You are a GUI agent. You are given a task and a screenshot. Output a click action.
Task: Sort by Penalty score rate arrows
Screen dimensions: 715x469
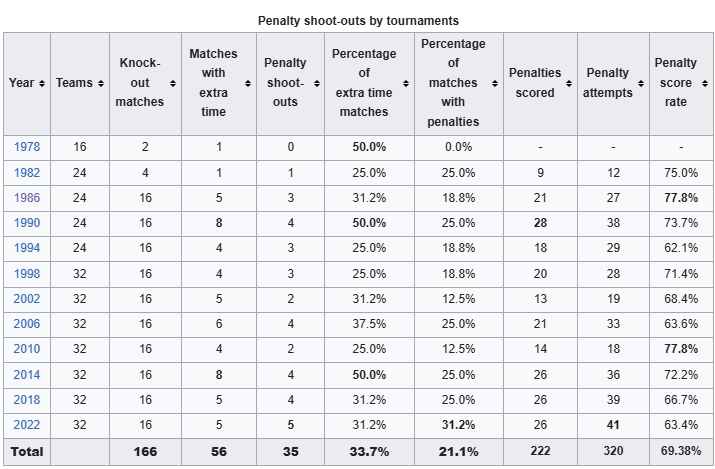(x=705, y=83)
